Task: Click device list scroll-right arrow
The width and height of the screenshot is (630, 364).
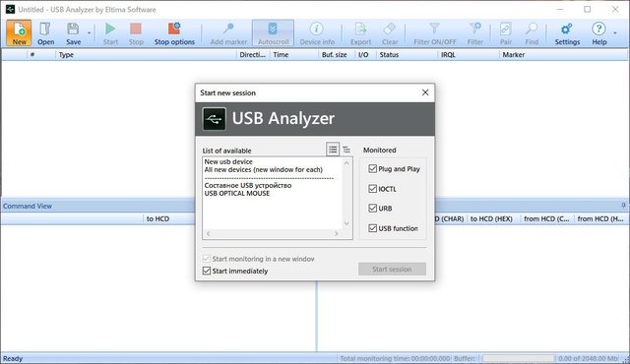Action: click(337, 233)
